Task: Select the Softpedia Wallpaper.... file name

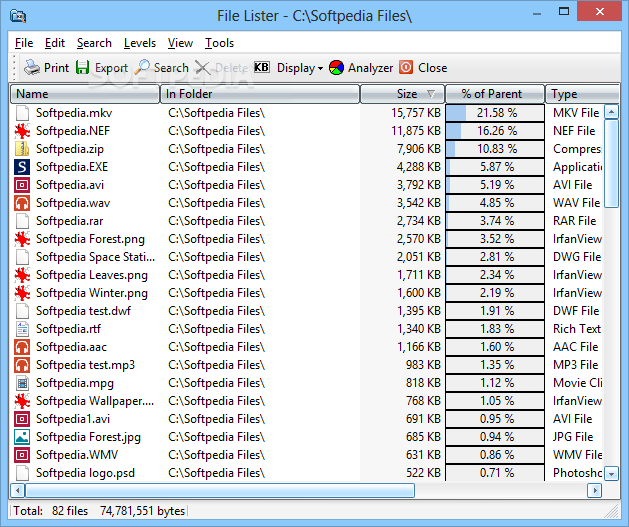Action: (x=95, y=401)
